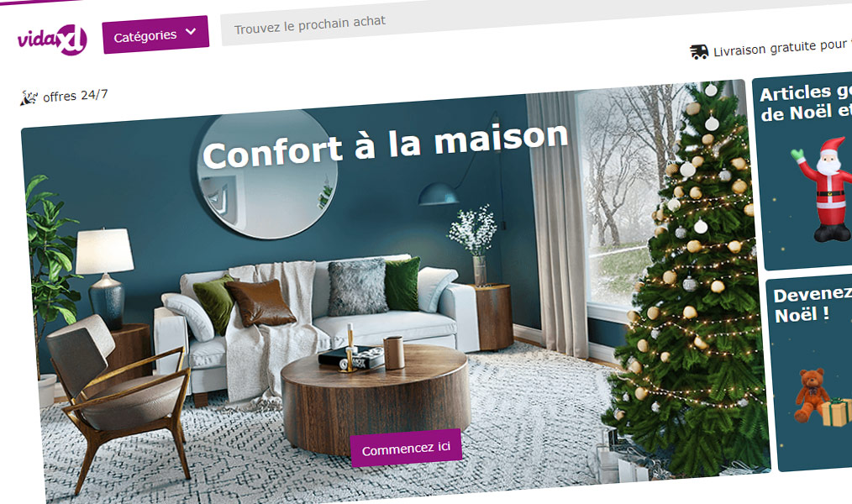Image resolution: width=852 pixels, height=504 pixels.
Task: Click the 'Commencez ici' button
Action: 406,448
